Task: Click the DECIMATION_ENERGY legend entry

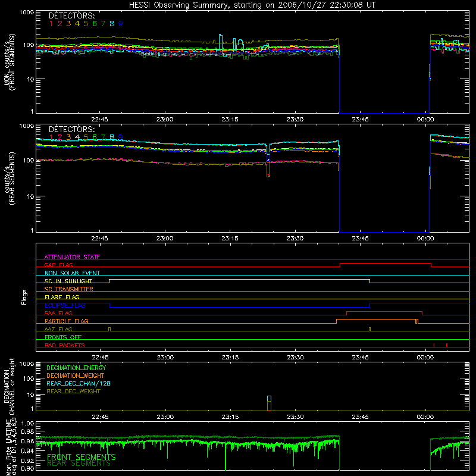Action: [76, 368]
